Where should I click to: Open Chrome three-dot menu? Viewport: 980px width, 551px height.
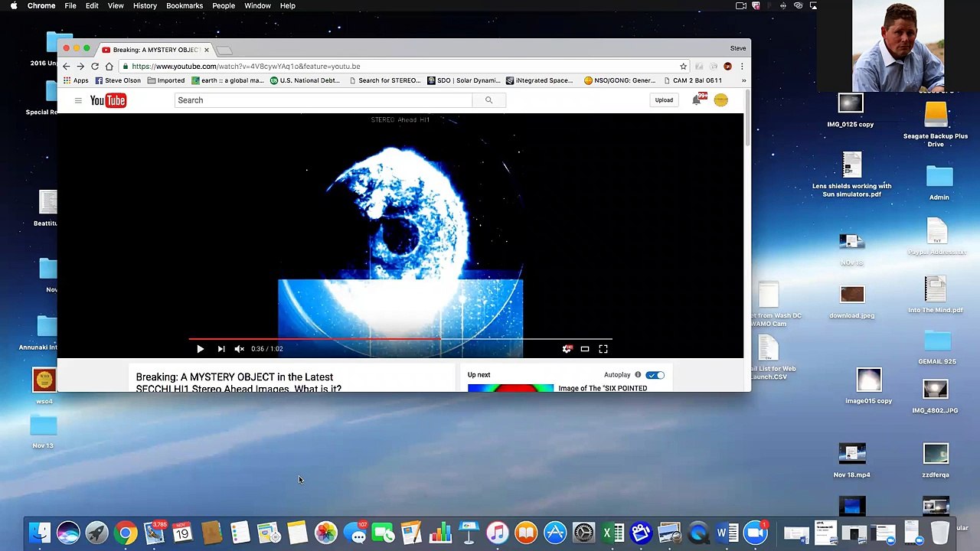pyautogui.click(x=742, y=67)
